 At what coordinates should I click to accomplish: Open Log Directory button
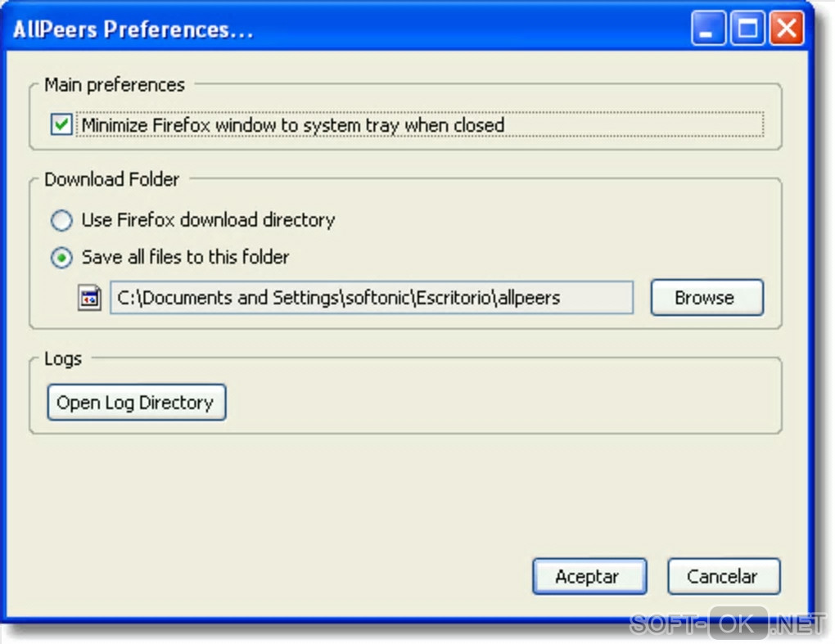coord(137,403)
